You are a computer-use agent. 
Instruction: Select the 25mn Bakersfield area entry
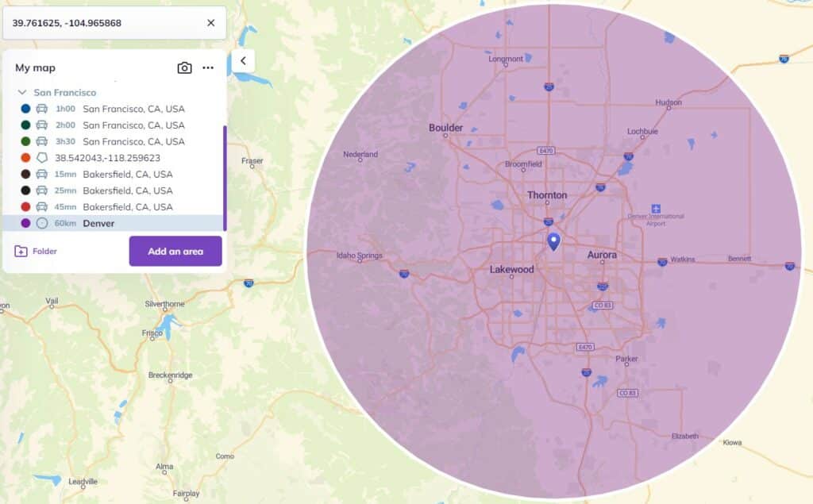pyautogui.click(x=127, y=190)
